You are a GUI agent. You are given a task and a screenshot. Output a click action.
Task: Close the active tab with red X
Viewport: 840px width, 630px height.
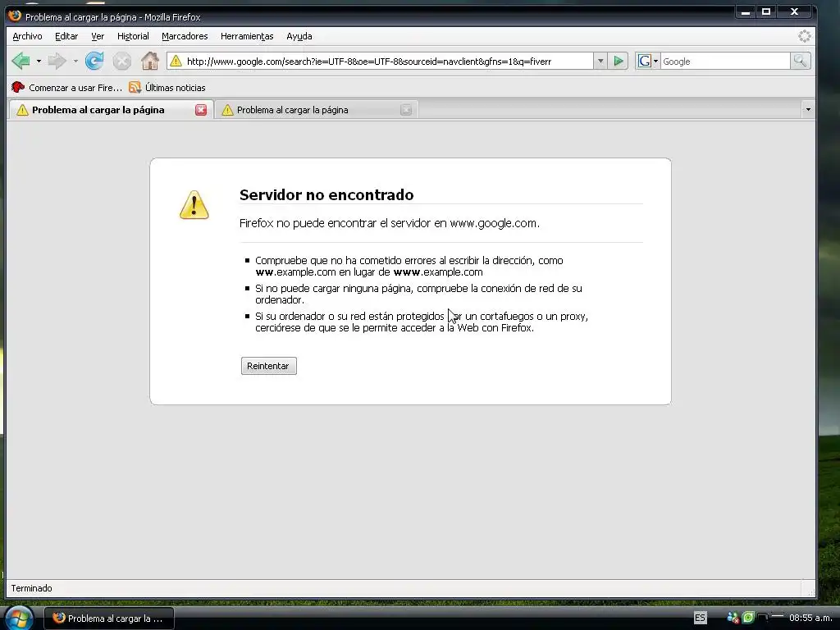pos(201,110)
